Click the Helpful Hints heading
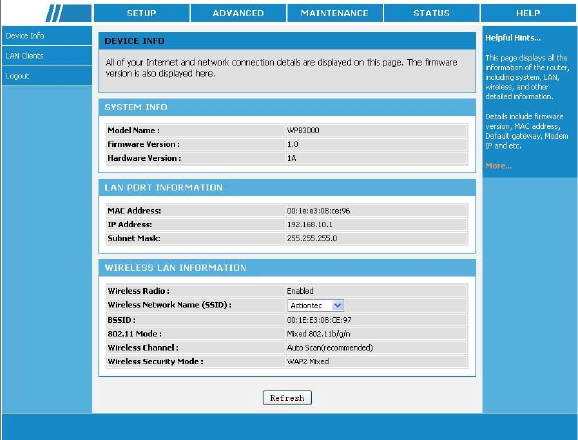 click(x=513, y=38)
